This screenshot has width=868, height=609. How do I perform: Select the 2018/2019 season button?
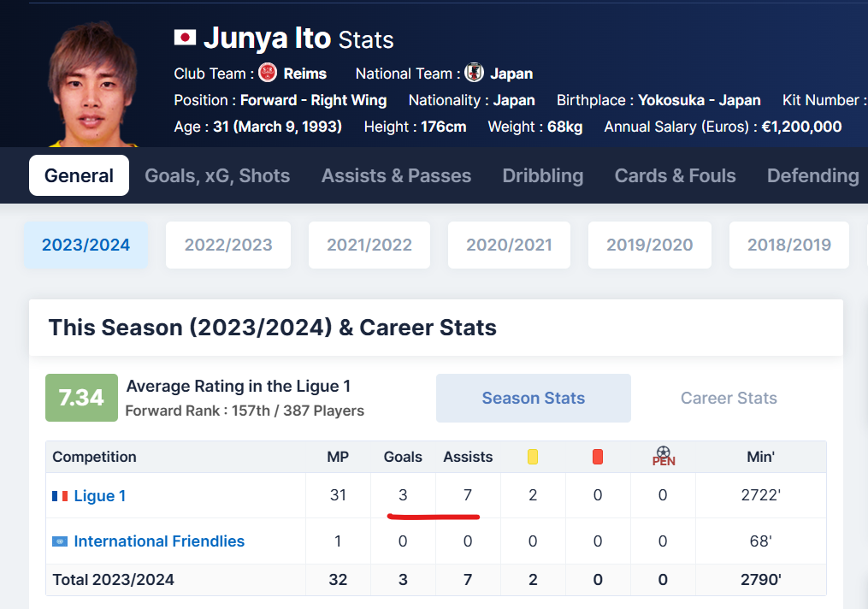[788, 245]
